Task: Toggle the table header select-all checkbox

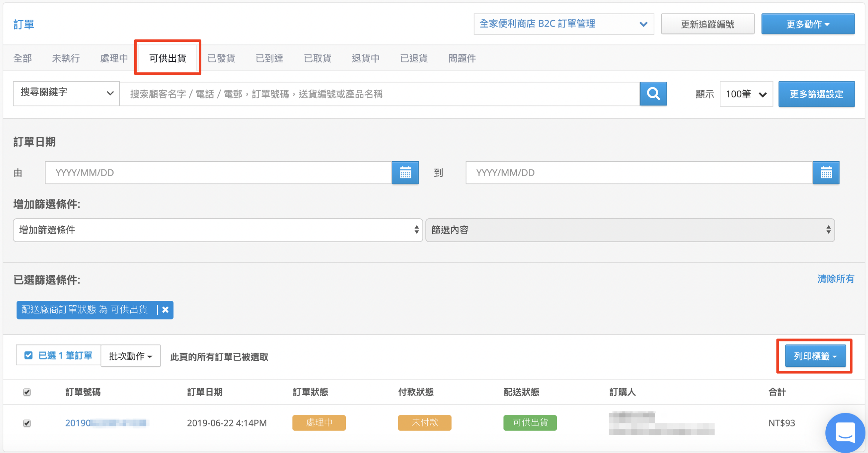Action: 27,392
